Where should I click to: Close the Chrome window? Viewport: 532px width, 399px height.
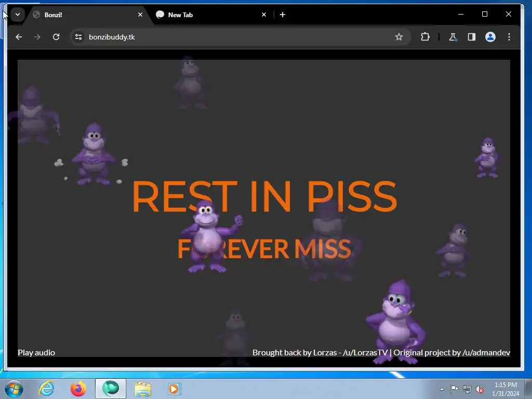(508, 14)
